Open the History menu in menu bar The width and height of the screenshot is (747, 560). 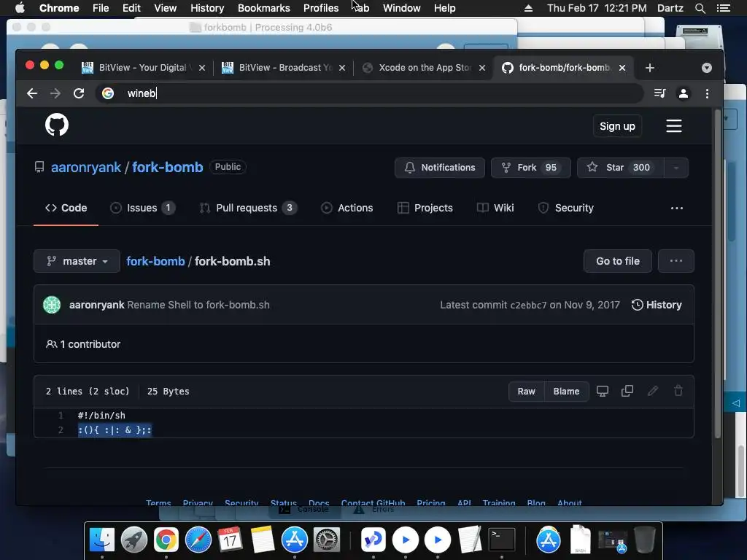tap(206, 8)
